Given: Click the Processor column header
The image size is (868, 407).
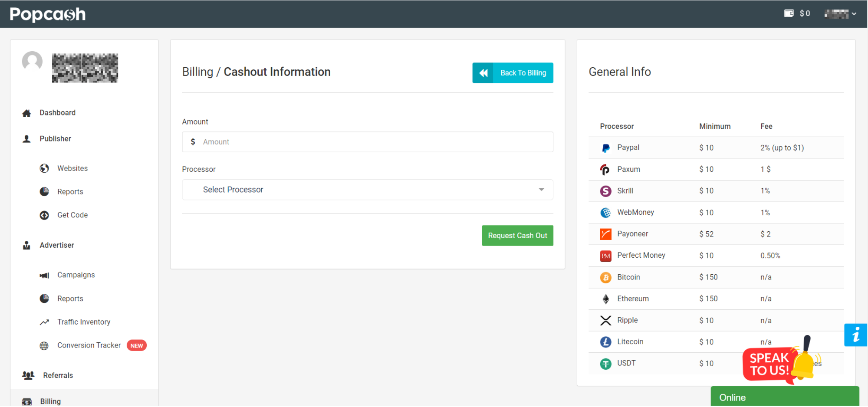Looking at the screenshot, I should point(617,126).
